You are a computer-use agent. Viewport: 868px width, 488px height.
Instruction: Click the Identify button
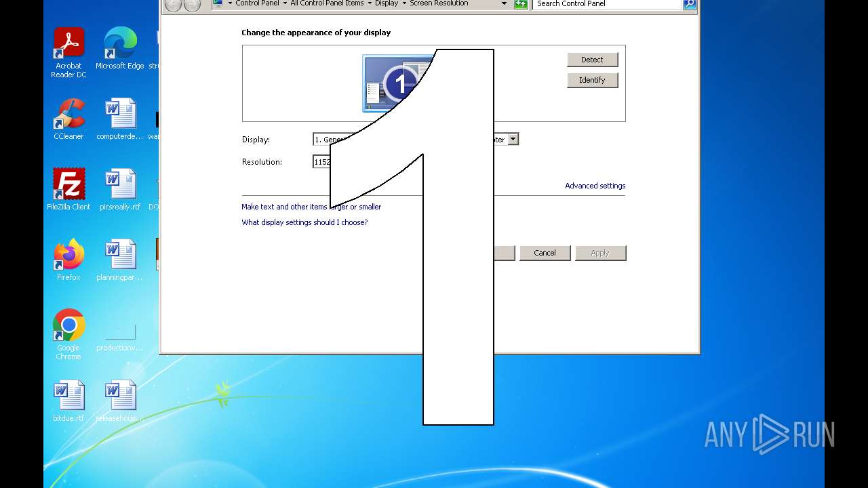pos(592,80)
